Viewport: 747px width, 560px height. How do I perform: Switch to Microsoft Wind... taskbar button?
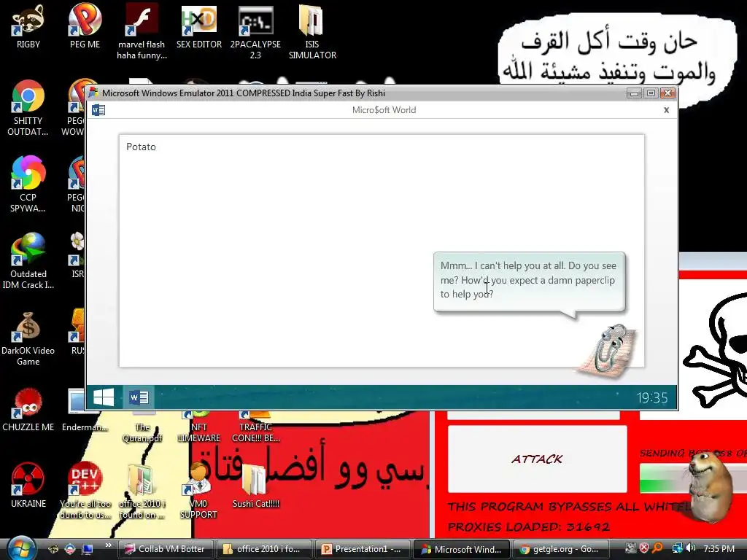point(461,549)
